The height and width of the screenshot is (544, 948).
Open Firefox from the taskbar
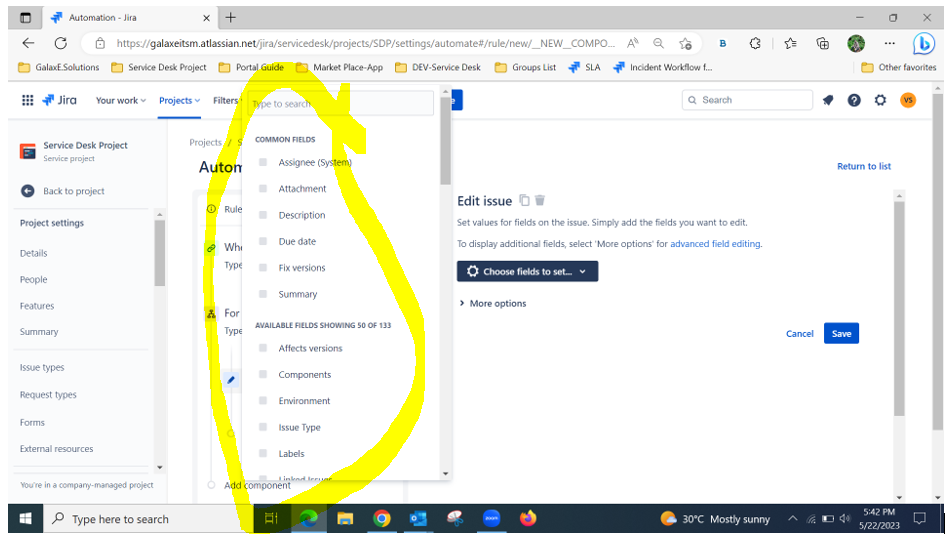(528, 519)
